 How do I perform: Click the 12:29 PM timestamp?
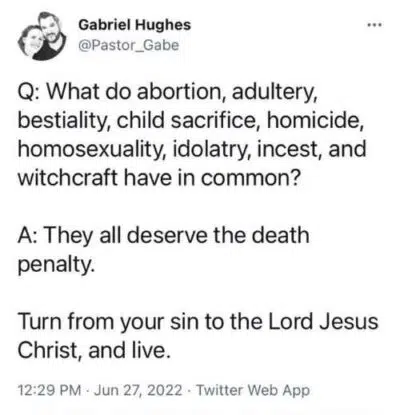click(49, 390)
